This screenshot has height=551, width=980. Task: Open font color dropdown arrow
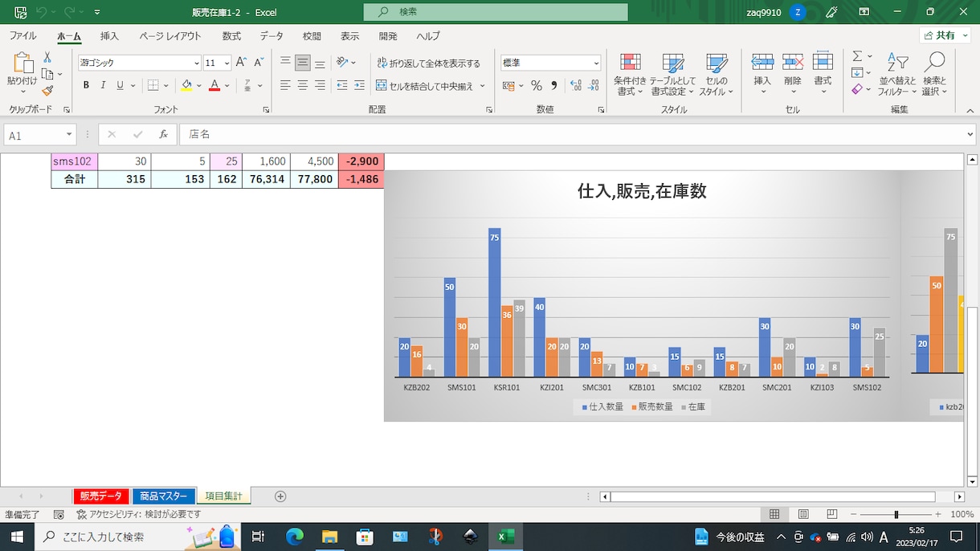227,85
